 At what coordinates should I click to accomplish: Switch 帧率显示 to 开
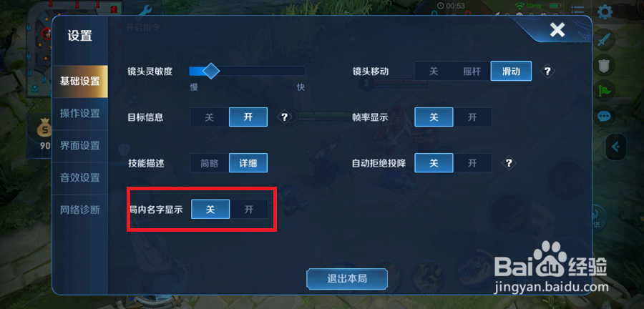pyautogui.click(x=472, y=117)
